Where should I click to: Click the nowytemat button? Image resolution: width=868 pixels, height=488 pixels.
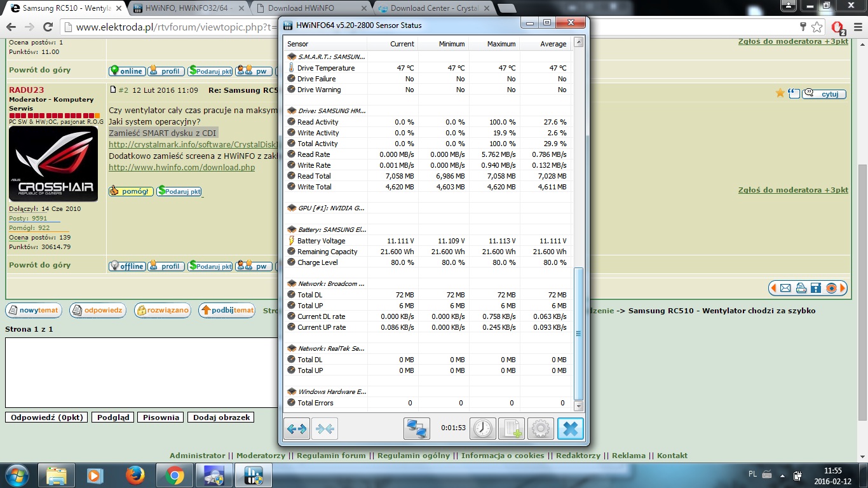tap(33, 311)
